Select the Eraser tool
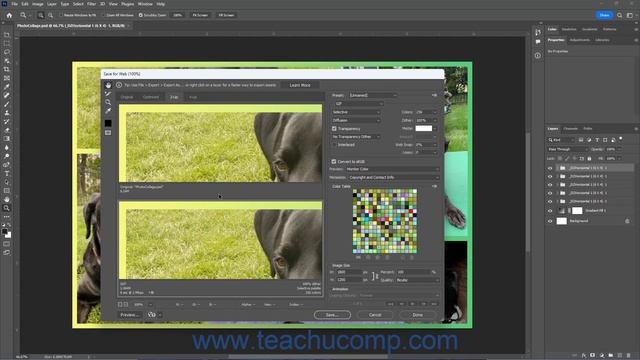This screenshot has height=360, width=640. (7, 130)
